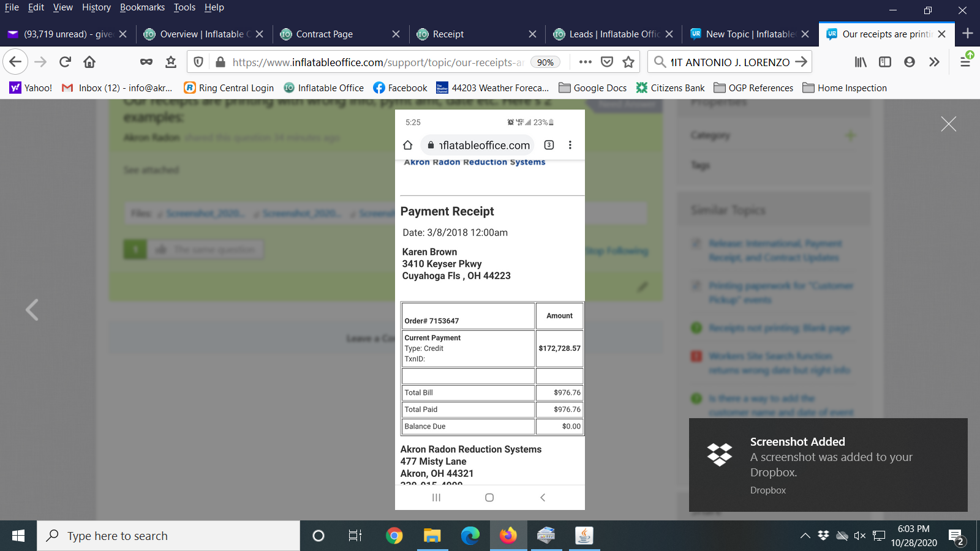Open the Pocket save icon in address bar
980x551 pixels.
pyautogui.click(x=607, y=62)
